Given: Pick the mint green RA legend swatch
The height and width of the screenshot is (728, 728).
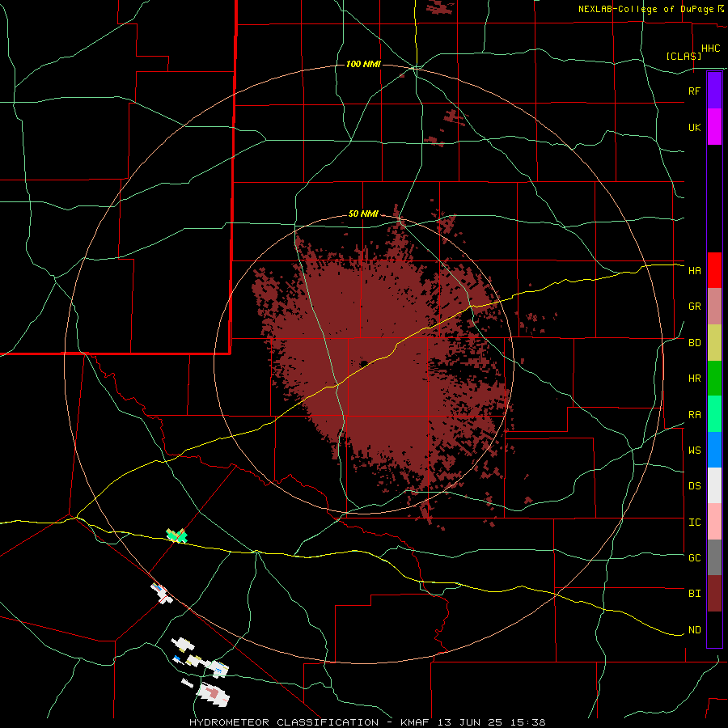Looking at the screenshot, I should [714, 414].
